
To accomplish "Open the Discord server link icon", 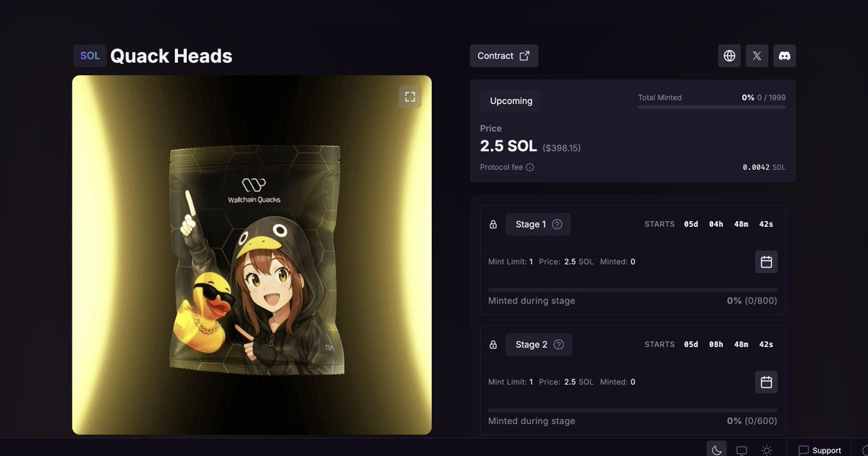I will click(785, 56).
